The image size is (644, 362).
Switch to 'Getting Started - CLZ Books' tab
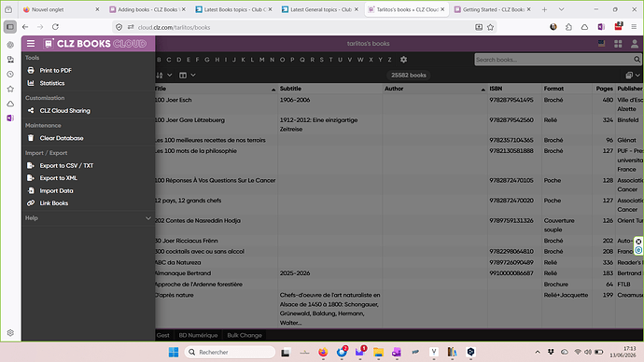coord(494,9)
